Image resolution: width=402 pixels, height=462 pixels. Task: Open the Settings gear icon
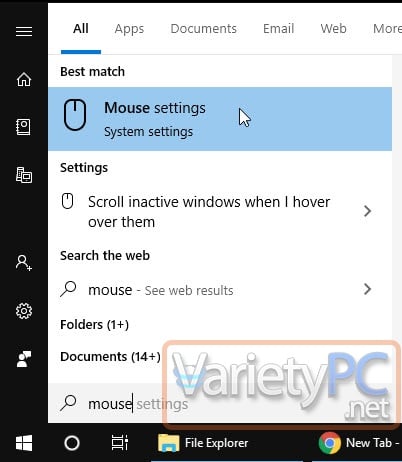point(24,311)
